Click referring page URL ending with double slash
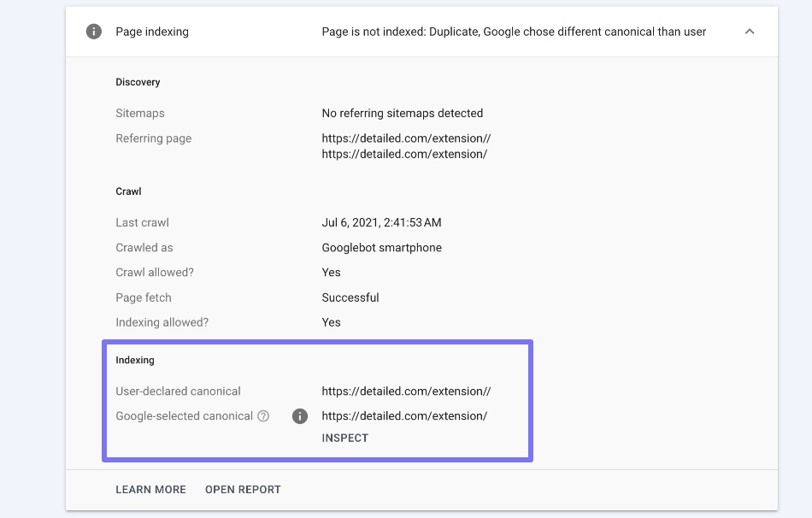This screenshot has height=518, width=812. click(x=407, y=138)
